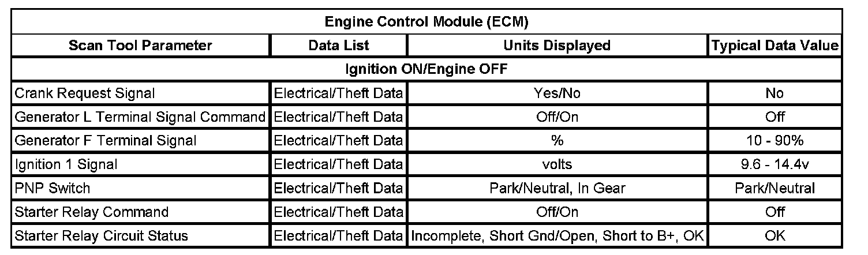Select Generator L Terminal Signal Command cell
Image resolution: width=868 pixels, height=255 pixels.
[140, 117]
